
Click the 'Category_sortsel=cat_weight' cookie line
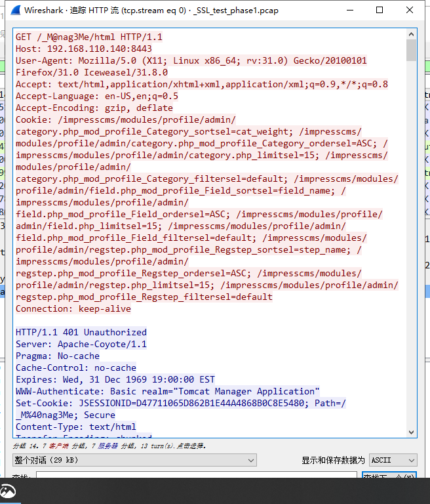[189, 132]
